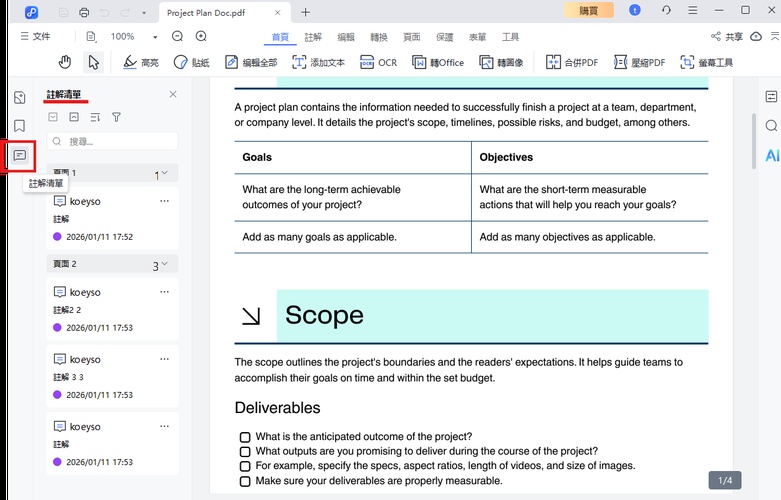This screenshot has height=500, width=781.
Task: Open the page thumbnails sidebar panel
Action: pyautogui.click(x=19, y=97)
